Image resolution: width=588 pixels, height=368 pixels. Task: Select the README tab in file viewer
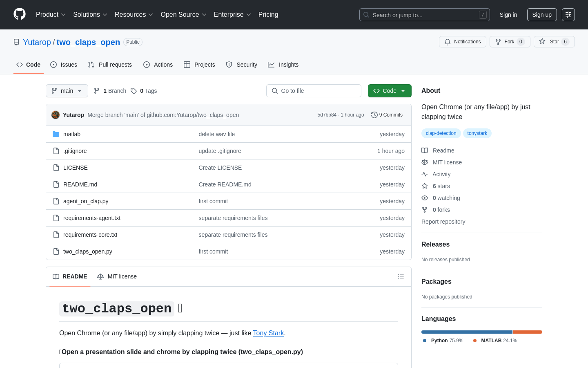(70, 277)
